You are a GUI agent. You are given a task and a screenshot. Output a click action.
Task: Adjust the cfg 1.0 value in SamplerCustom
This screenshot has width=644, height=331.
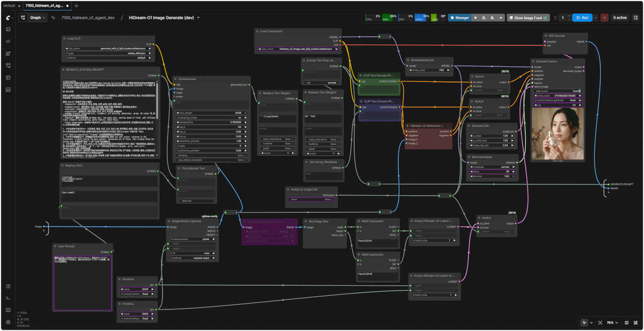(x=557, y=105)
